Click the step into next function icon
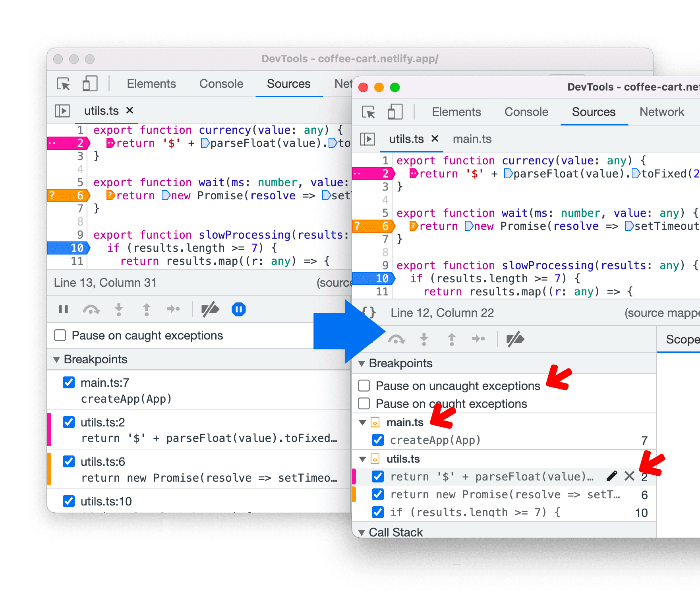700x598 pixels. pos(424,340)
